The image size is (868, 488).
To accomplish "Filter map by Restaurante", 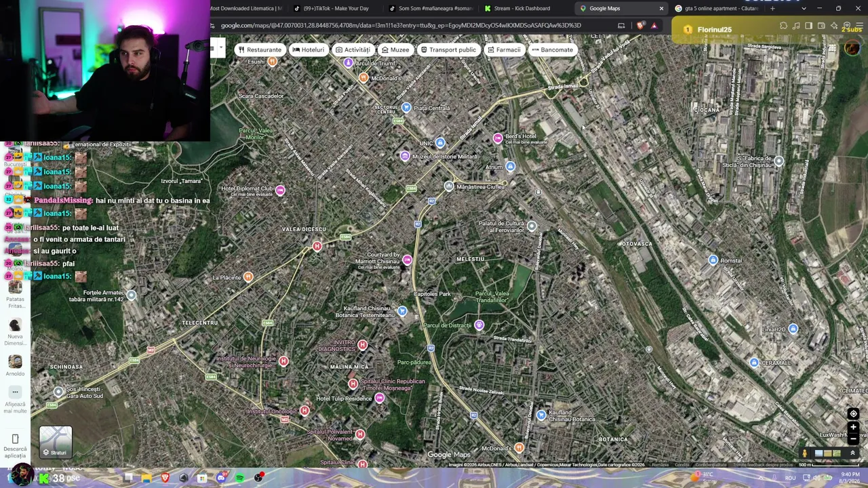I will 260,49.
